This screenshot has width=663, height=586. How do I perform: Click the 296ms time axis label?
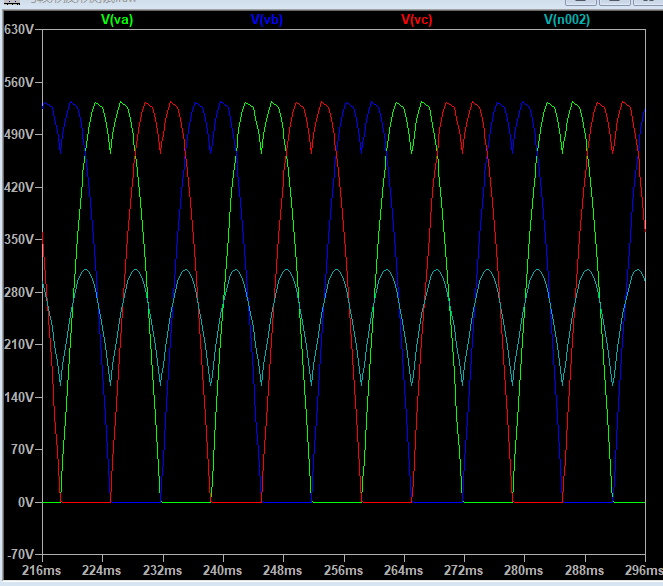(x=644, y=570)
